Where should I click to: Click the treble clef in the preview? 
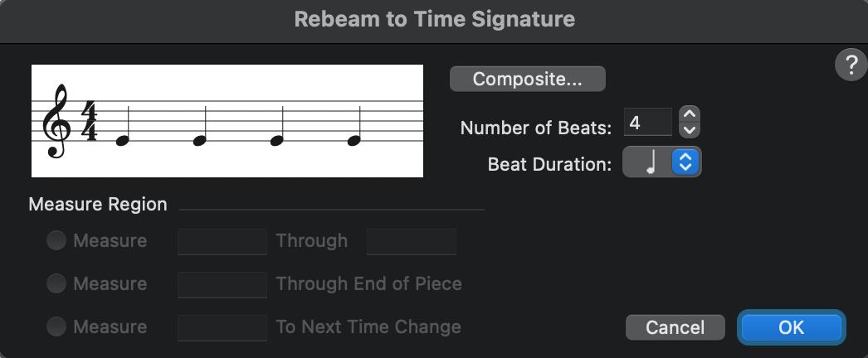[56, 121]
